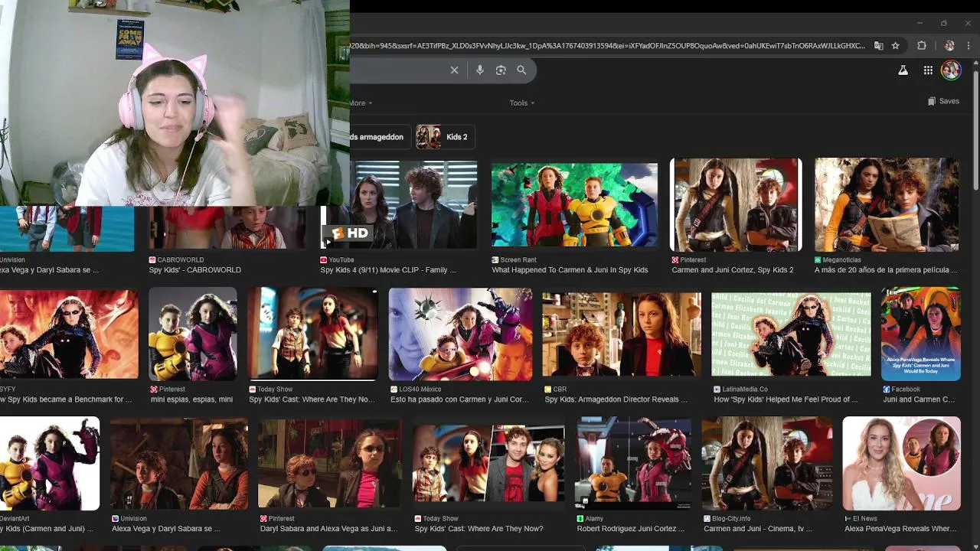This screenshot has height=551, width=980.
Task: Open 'Spy Kids: Armageddon Director Reveals' link
Action: pos(616,399)
